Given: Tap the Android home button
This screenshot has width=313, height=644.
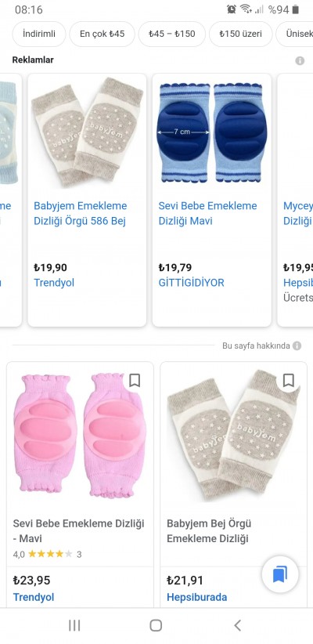Looking at the screenshot, I should [156, 625].
